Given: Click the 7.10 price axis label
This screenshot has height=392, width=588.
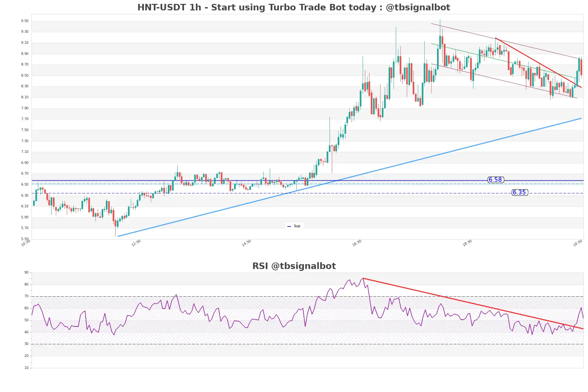Looking at the screenshot, I should click(x=25, y=152).
